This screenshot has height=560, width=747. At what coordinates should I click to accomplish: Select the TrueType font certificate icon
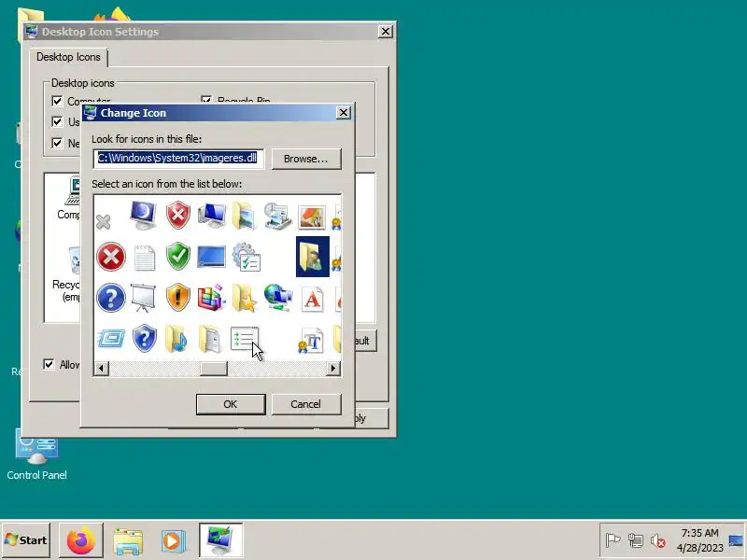pos(311,340)
